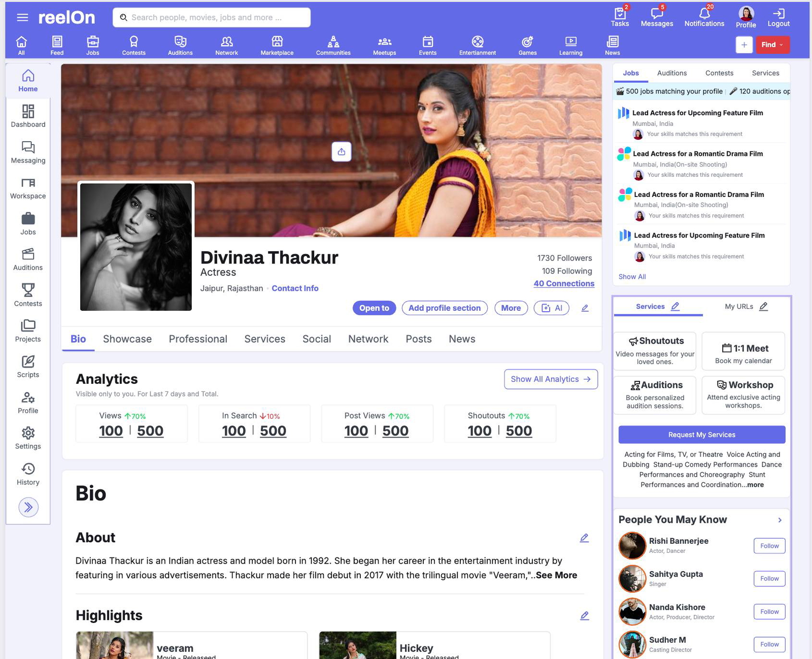The width and height of the screenshot is (812, 659).
Task: Click Add profile section button
Action: point(445,308)
